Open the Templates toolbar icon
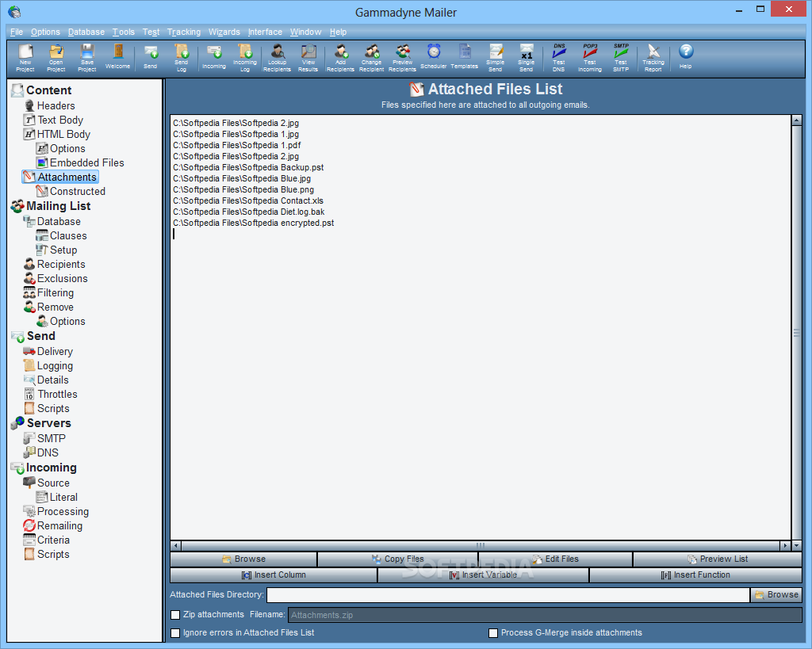The image size is (812, 649). (465, 57)
